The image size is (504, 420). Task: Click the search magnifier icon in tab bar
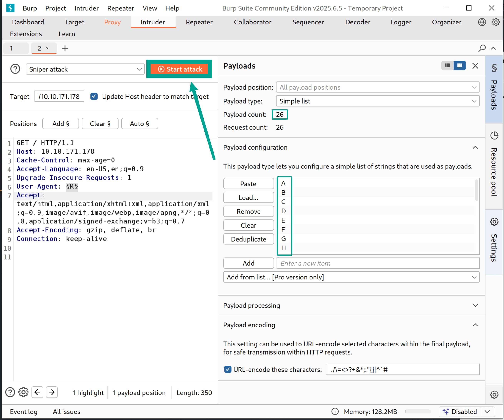tap(482, 48)
